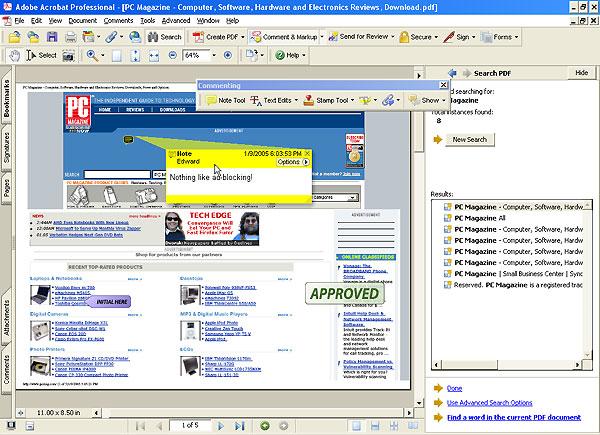Choose the Zoom In magnifier tool
The height and width of the screenshot is (435, 600).
(92, 55)
